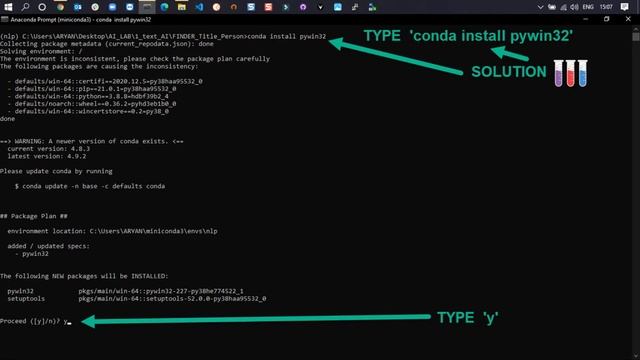Open the taskbar Search magnifier
Viewport: 640px width, 360px height.
(25, 7)
